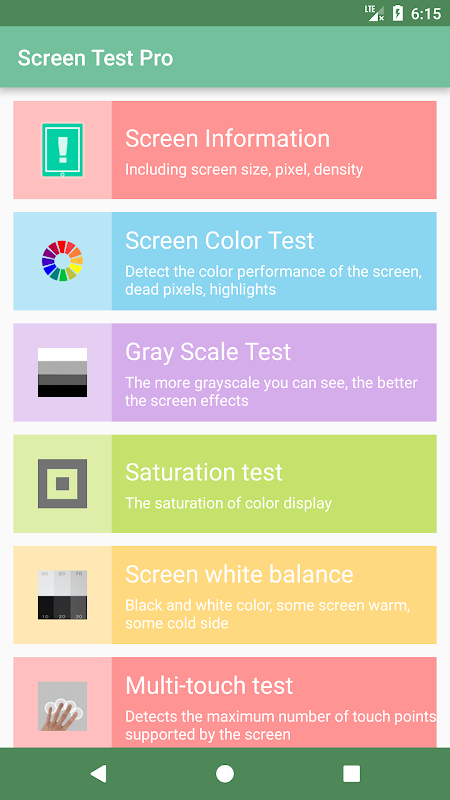The height and width of the screenshot is (800, 450).
Task: Open Screen white balance entry
Action: 225,595
